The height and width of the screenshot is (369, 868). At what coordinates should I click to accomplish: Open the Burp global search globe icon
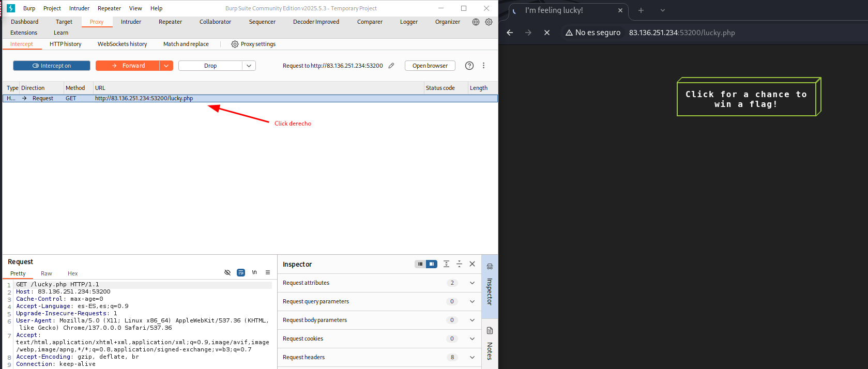[x=476, y=22]
